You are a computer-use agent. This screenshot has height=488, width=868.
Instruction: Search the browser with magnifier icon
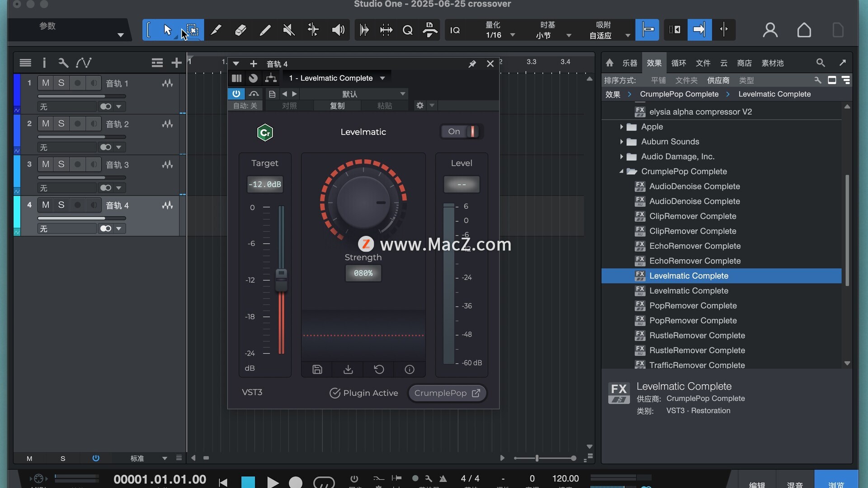821,63
